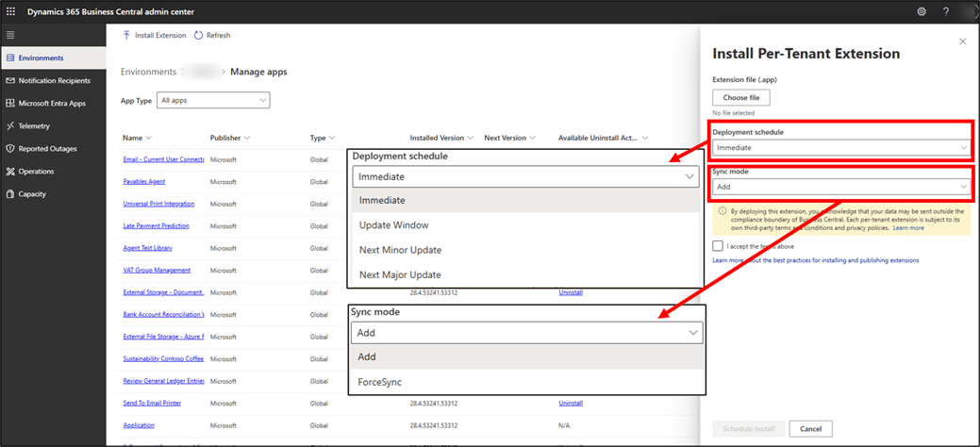Open the app launcher waffle icon
Screen dimensions: 980x447
pyautogui.click(x=10, y=12)
